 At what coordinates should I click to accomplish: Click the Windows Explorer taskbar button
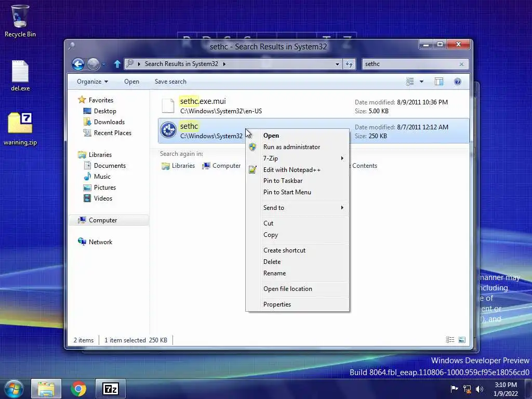coord(46,389)
